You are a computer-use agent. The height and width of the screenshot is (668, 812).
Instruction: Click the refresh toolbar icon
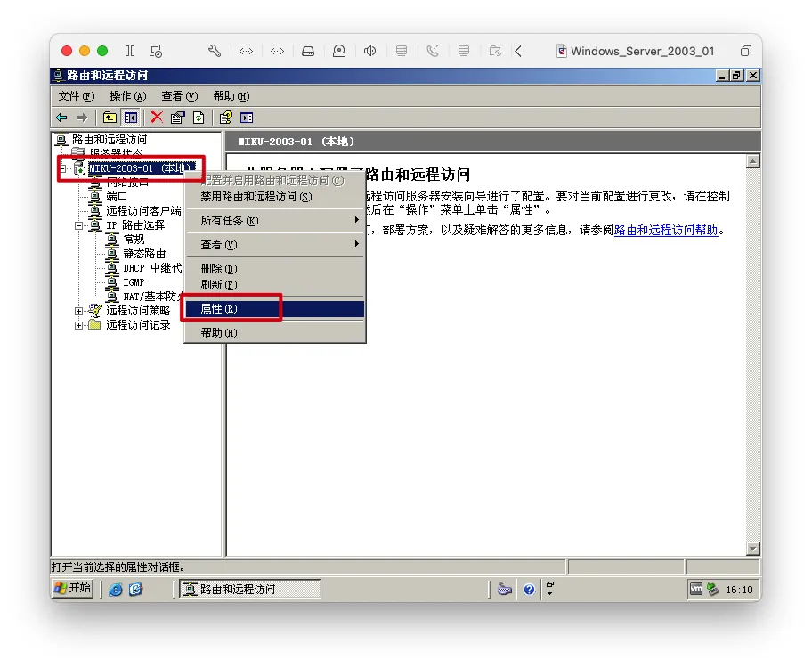pyautogui.click(x=199, y=118)
